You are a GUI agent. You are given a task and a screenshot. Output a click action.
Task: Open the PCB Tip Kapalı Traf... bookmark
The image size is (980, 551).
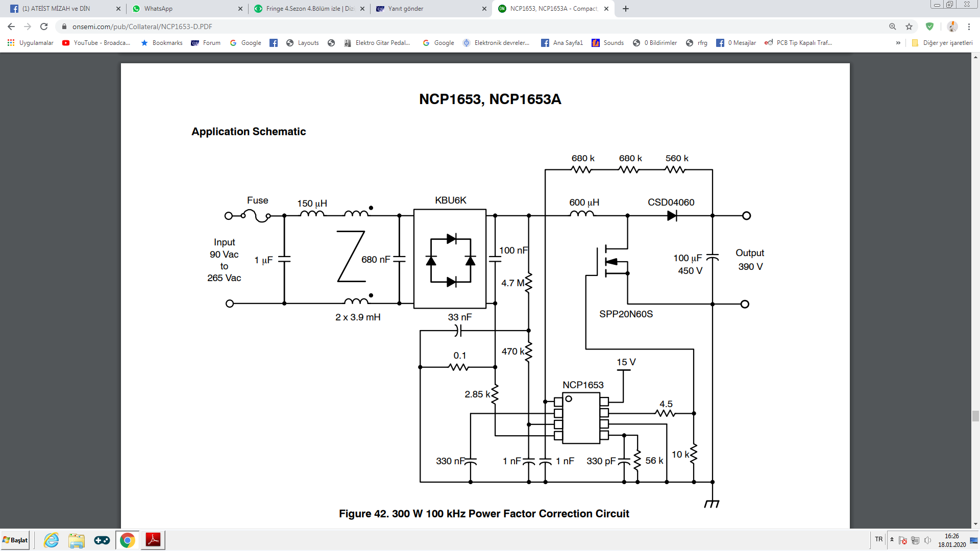tap(798, 43)
